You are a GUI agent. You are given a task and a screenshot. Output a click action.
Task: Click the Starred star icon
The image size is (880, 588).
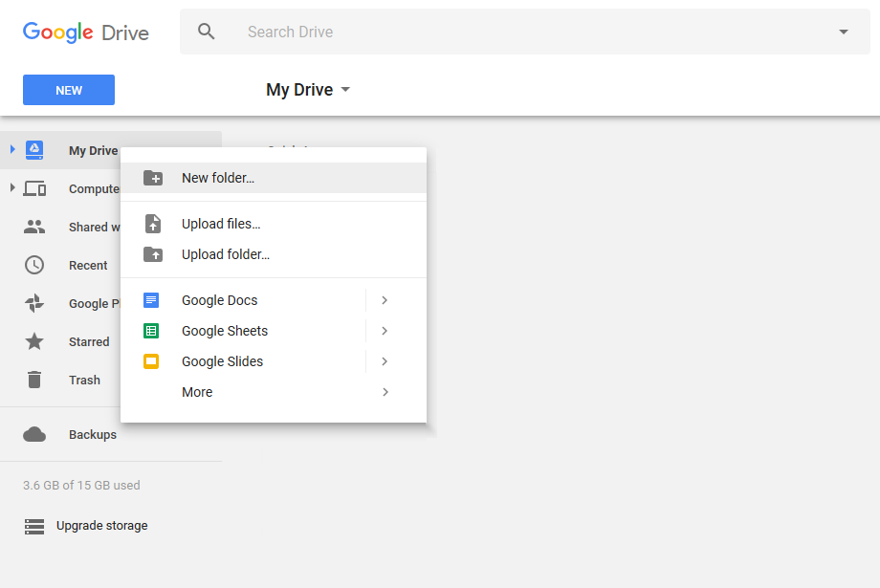click(x=34, y=341)
